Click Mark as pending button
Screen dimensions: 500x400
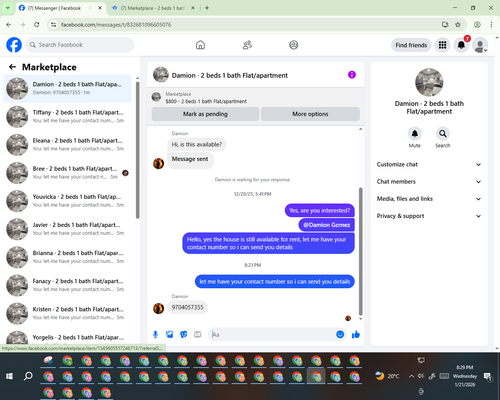pos(205,114)
